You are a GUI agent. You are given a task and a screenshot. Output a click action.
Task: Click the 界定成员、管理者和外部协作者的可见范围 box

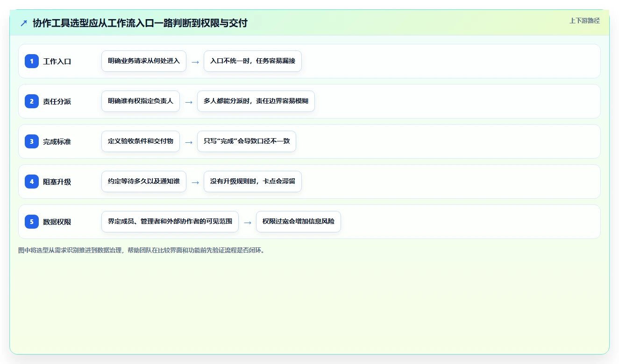170,222
